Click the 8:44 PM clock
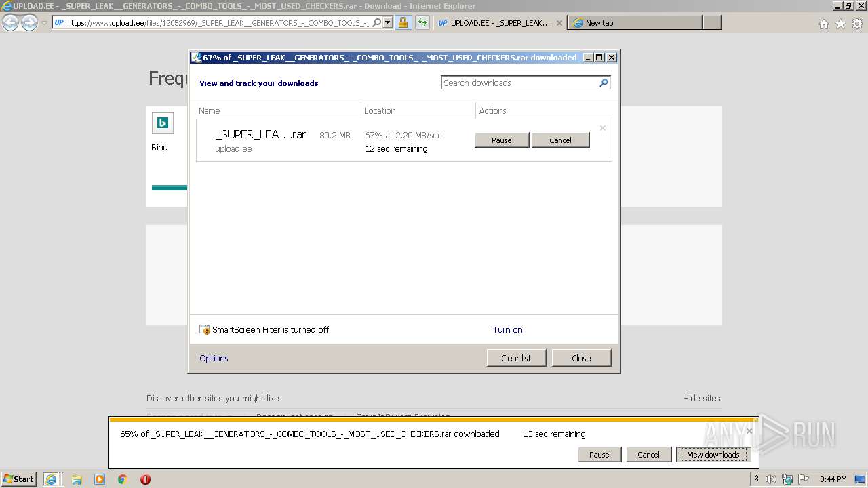Image resolution: width=868 pixels, height=488 pixels. (833, 479)
